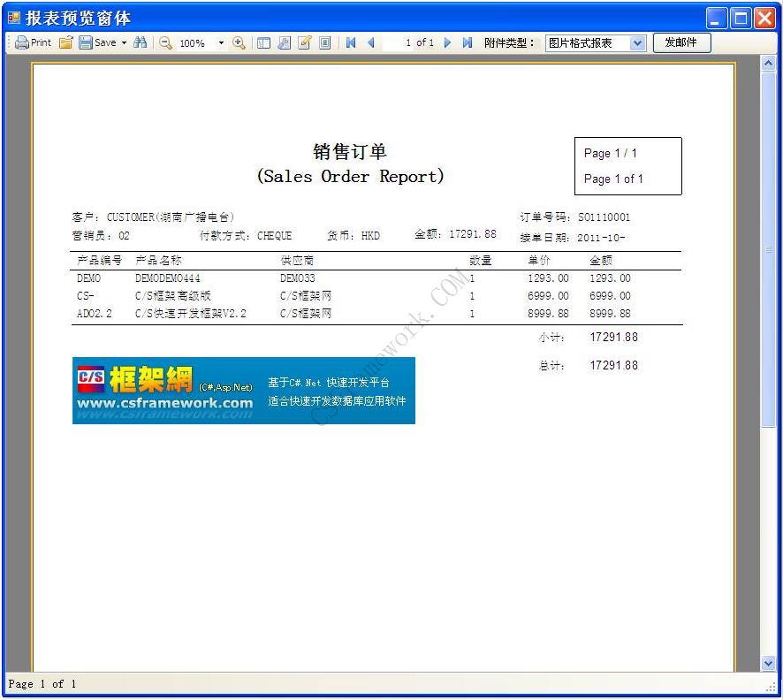
Task: Open the page background setup icon
Action: [x=325, y=42]
